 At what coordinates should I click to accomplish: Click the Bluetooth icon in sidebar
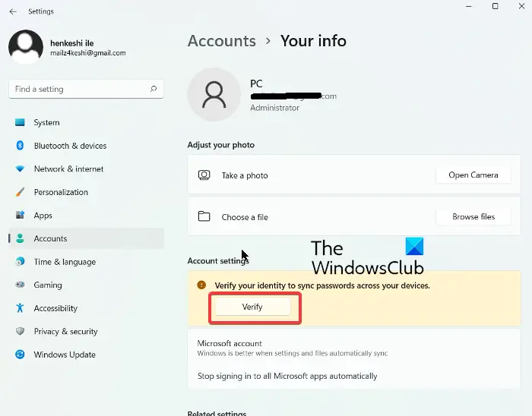click(20, 145)
